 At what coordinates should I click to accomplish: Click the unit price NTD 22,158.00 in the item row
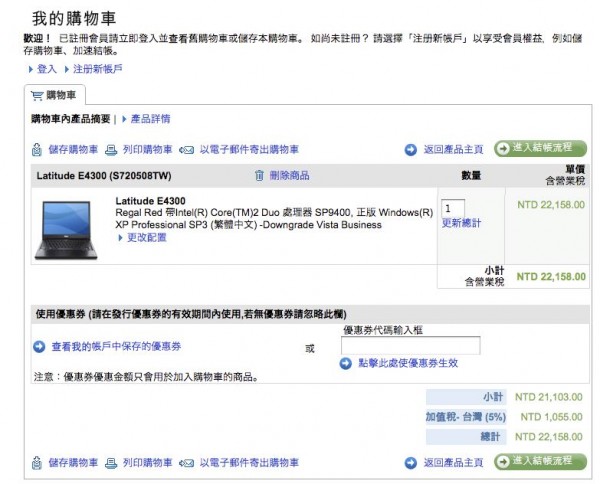(551, 205)
